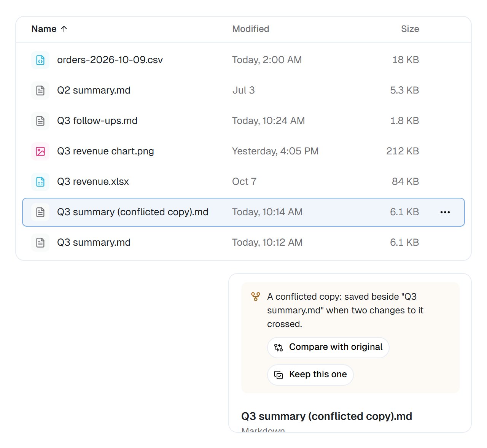This screenshot has width=487, height=448.
Task: Select the Q3 revenue chart.png file name
Action: click(x=105, y=151)
